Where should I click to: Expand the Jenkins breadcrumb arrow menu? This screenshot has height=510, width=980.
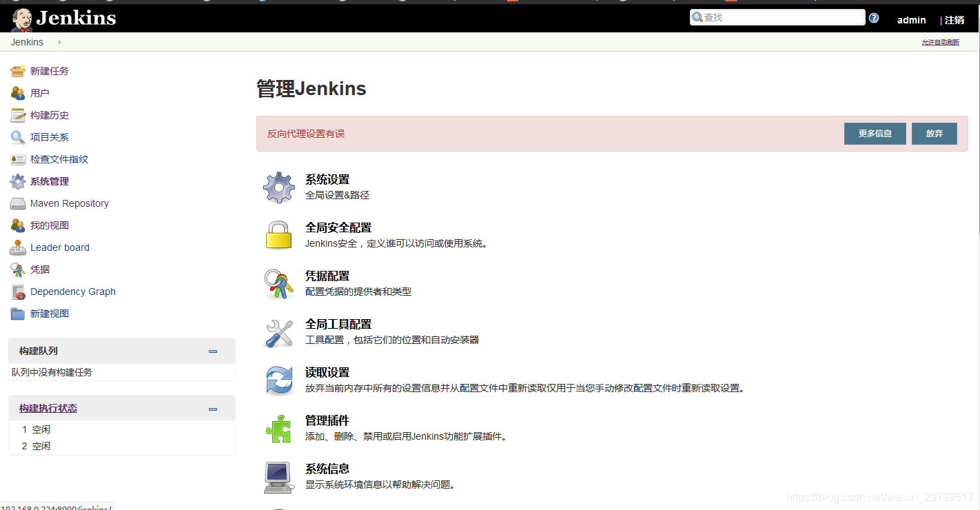(60, 42)
